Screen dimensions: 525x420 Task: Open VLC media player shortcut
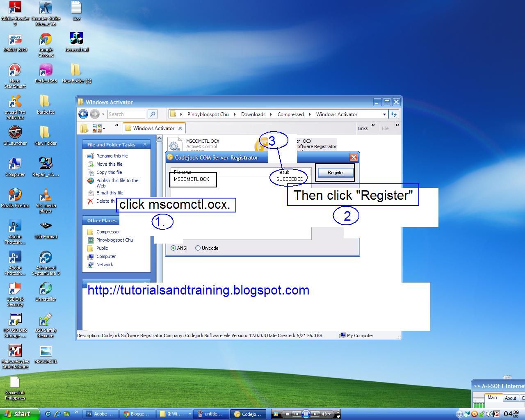coord(46,201)
